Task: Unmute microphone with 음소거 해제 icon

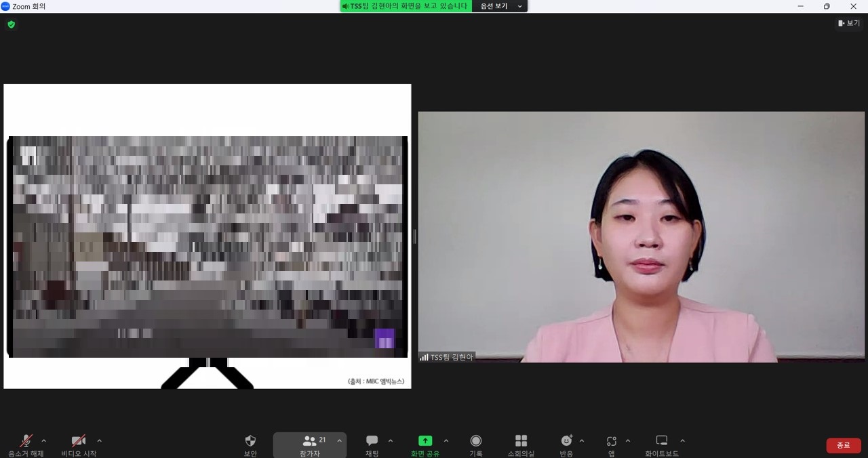Action: 26,441
